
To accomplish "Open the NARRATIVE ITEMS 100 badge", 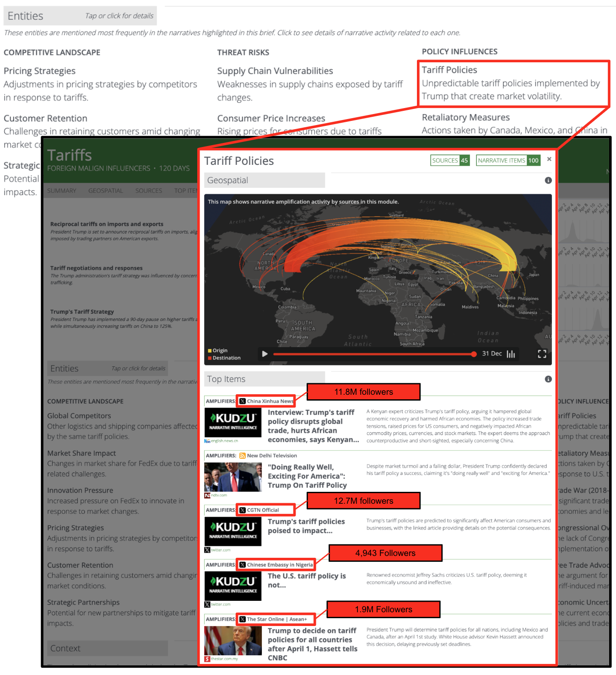I will click(x=508, y=160).
